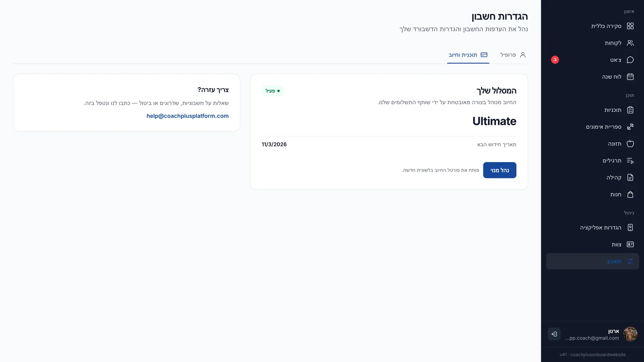
Task: Click the לקוחות sidebar label
Action: (x=613, y=43)
